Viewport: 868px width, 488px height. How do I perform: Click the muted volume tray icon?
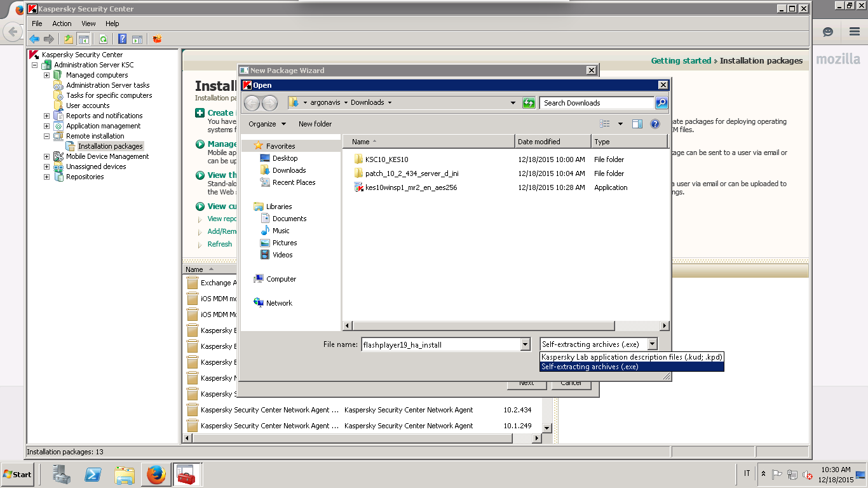point(808,475)
